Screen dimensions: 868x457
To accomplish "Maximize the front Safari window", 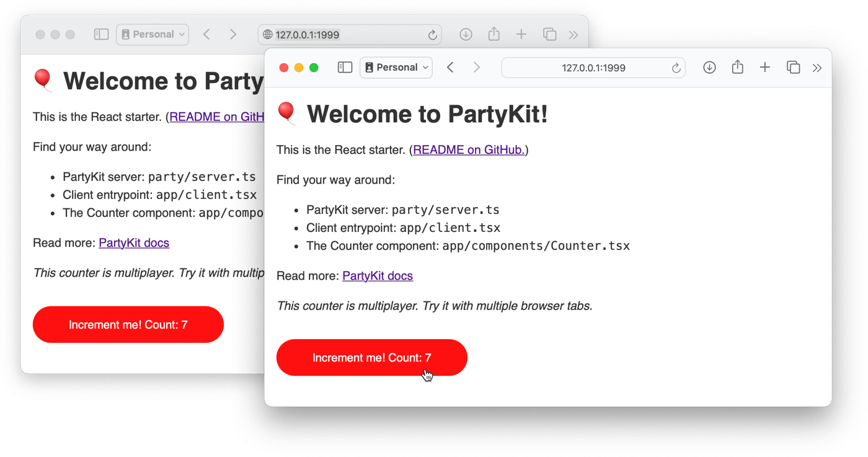I will tap(314, 68).
